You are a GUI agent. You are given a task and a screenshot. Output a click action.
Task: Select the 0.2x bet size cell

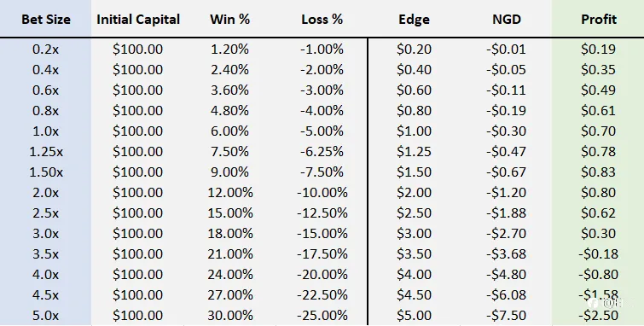coord(45,49)
